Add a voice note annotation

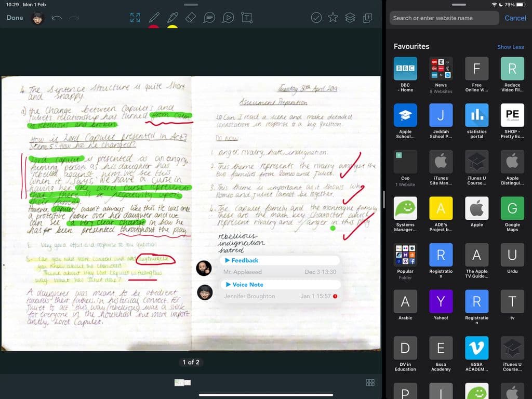point(228,18)
